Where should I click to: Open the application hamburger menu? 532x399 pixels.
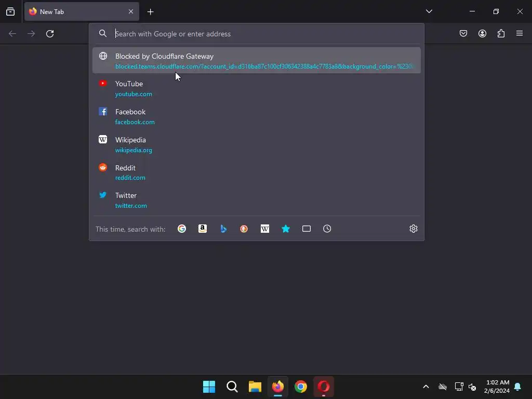click(x=520, y=33)
